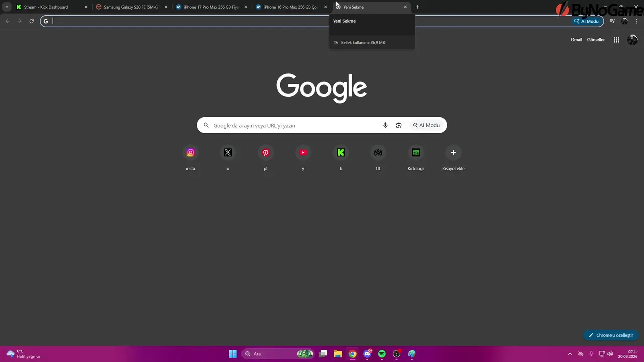
Task: Close the Samsung Galaxy S20 FE tab
Action: pos(166,7)
